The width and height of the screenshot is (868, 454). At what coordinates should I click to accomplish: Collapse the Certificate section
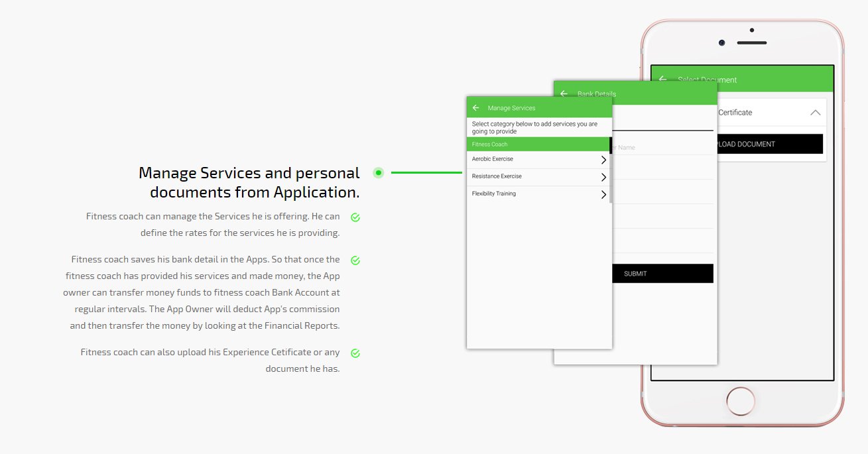(815, 113)
